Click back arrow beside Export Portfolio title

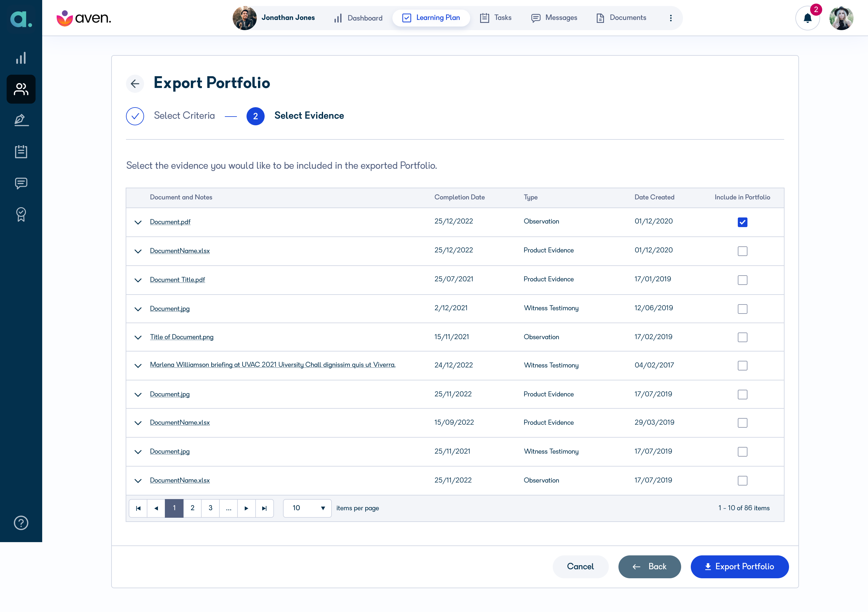[135, 83]
